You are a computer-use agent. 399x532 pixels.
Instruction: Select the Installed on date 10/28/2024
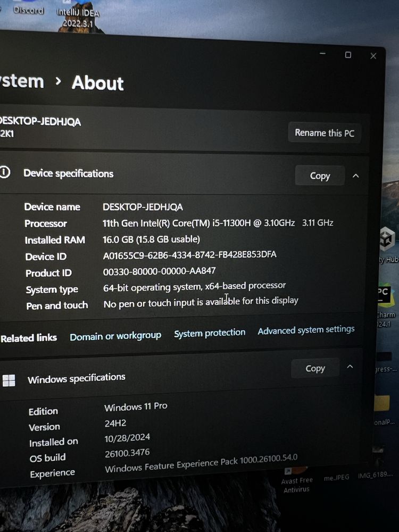[127, 438]
